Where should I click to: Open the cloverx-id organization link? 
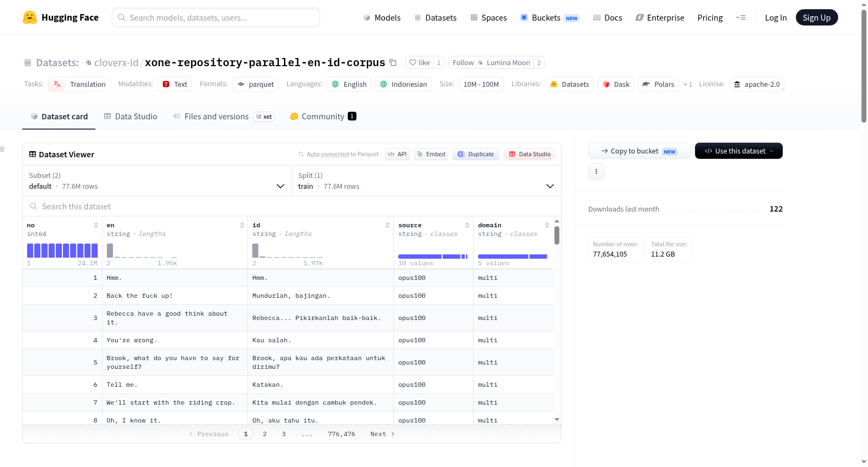click(116, 62)
